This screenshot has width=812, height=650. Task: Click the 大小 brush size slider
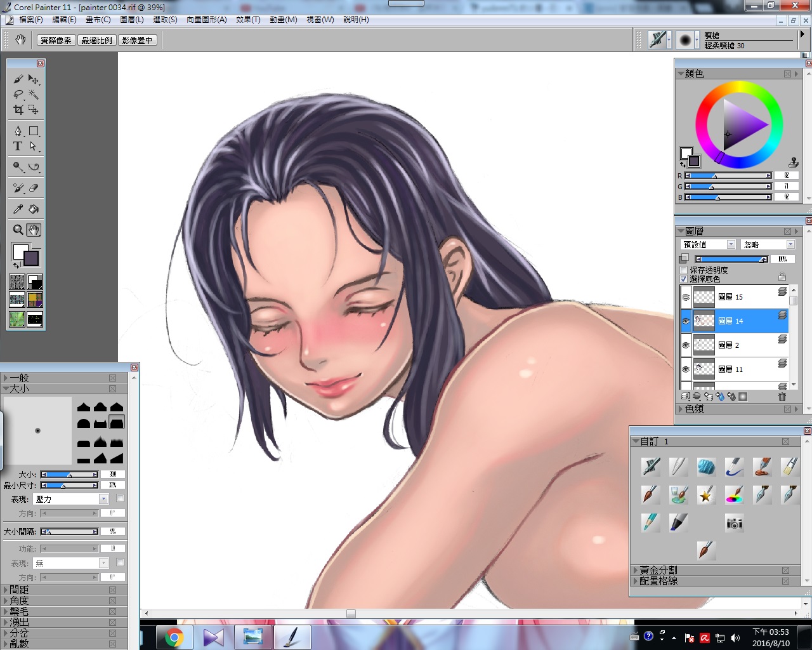[69, 474]
